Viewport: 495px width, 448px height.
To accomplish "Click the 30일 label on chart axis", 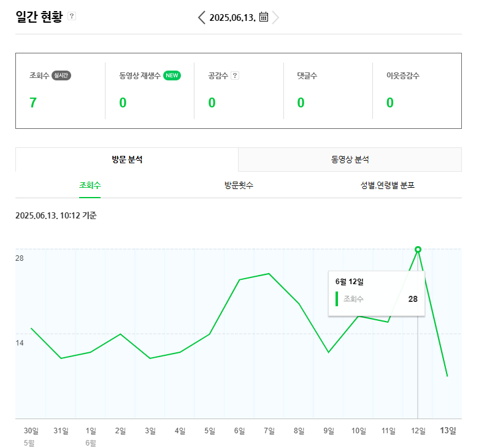I will (x=31, y=431).
